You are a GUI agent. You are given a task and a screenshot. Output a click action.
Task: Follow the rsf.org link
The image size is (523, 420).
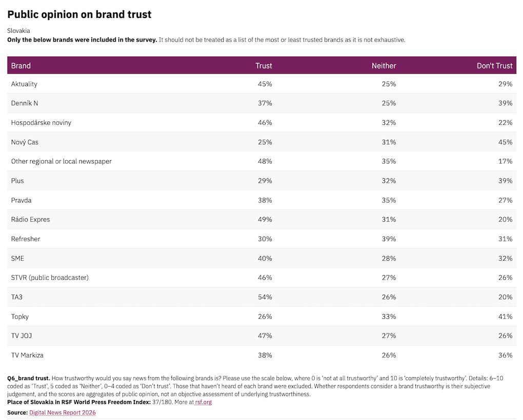click(203, 402)
